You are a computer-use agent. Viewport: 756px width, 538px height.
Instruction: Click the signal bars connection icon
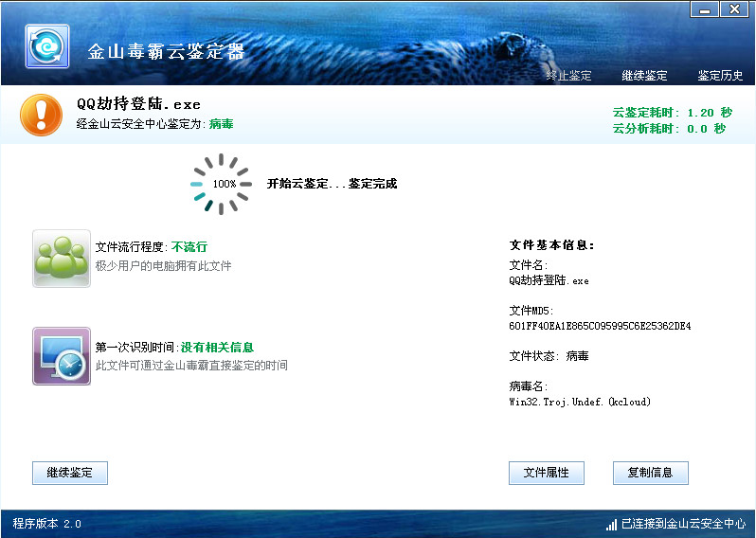tap(611, 524)
